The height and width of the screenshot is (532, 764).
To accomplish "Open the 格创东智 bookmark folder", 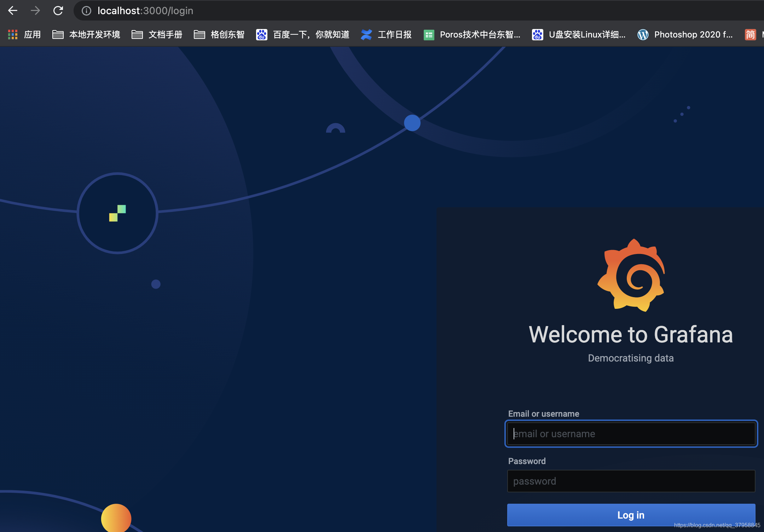I will [x=219, y=34].
